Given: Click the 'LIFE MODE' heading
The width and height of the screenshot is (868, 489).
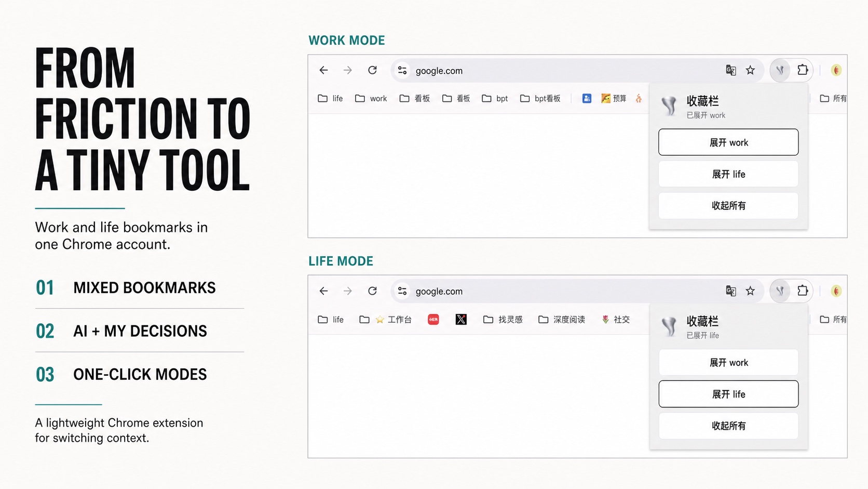Looking at the screenshot, I should [341, 261].
